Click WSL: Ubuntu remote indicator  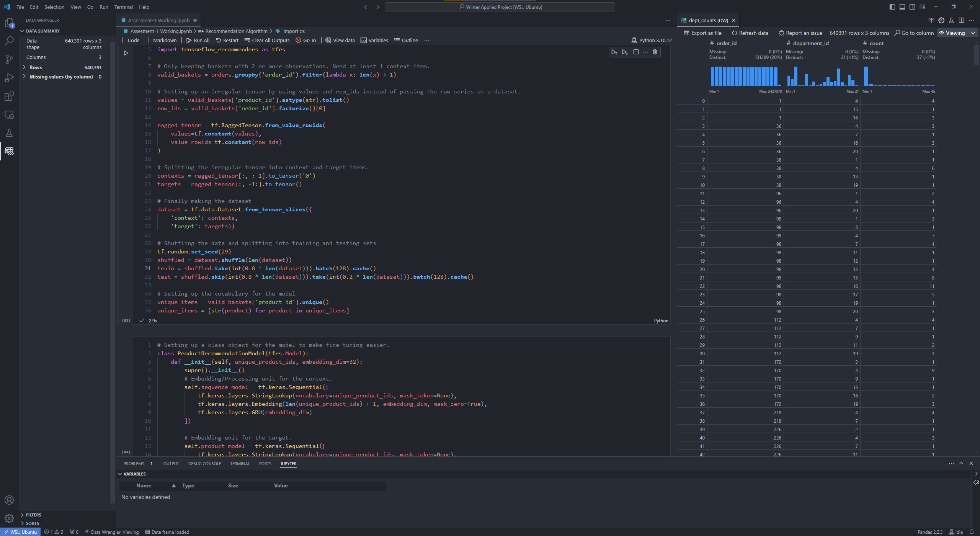point(21,532)
